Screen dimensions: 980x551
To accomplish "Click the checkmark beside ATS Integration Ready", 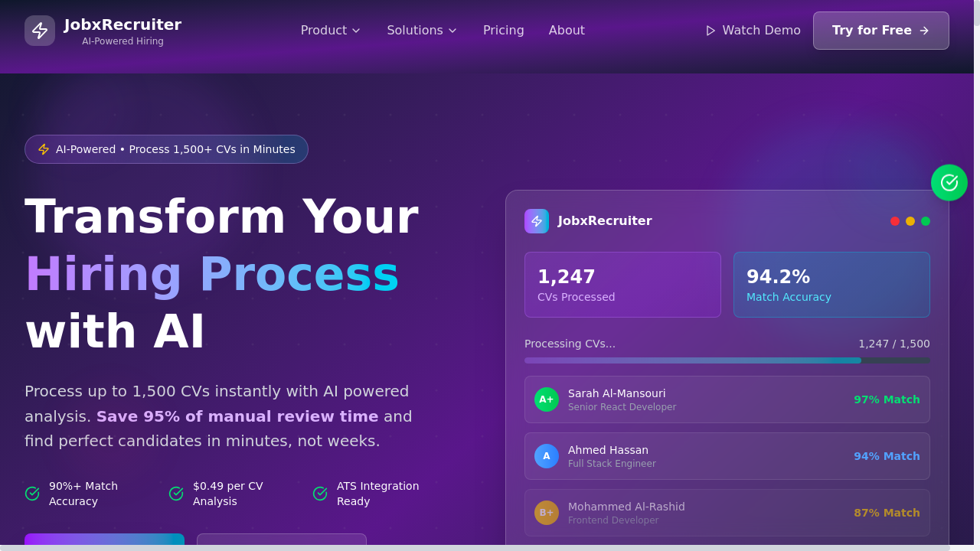I will click(320, 494).
